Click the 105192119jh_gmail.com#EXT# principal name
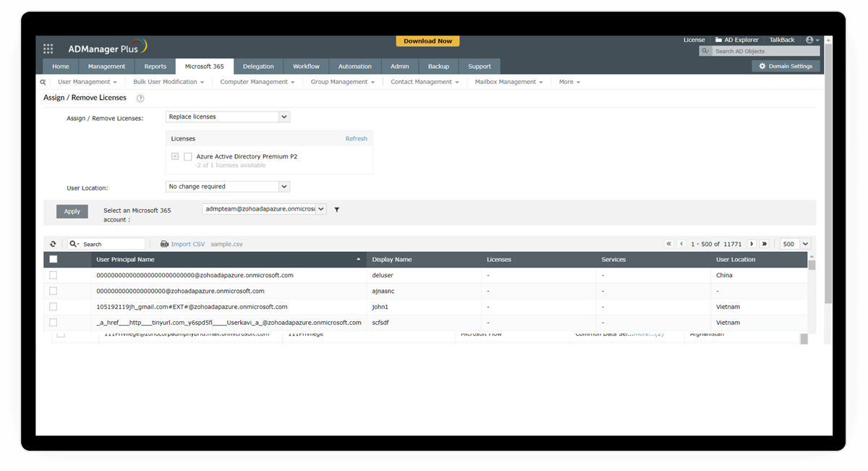Screen dimensions: 868x471 (192, 307)
